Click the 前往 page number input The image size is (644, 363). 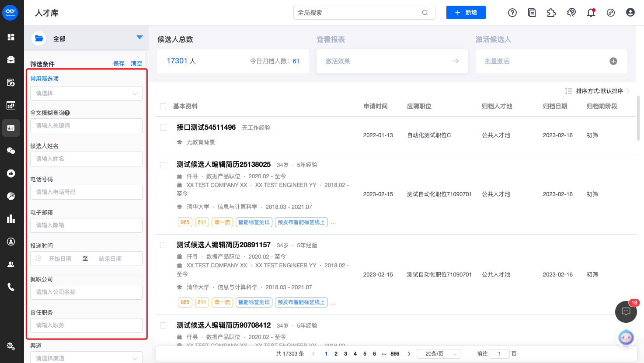pos(500,354)
